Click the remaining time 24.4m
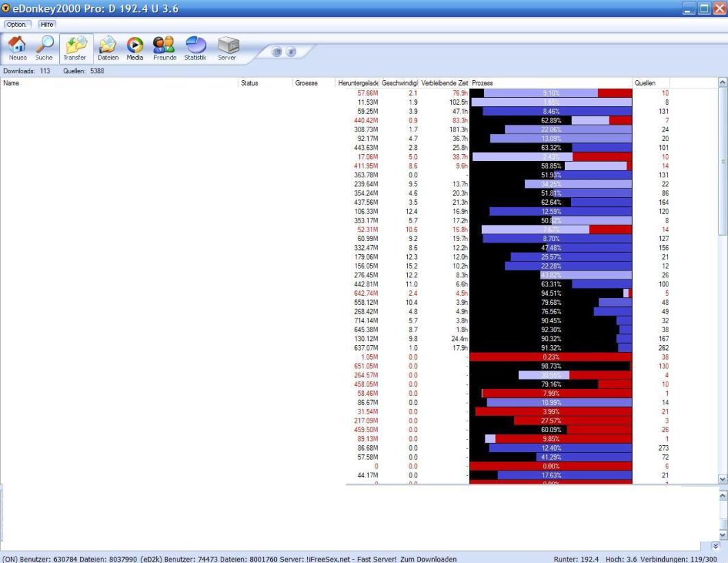Screen dimensions: 728x563 pos(459,338)
